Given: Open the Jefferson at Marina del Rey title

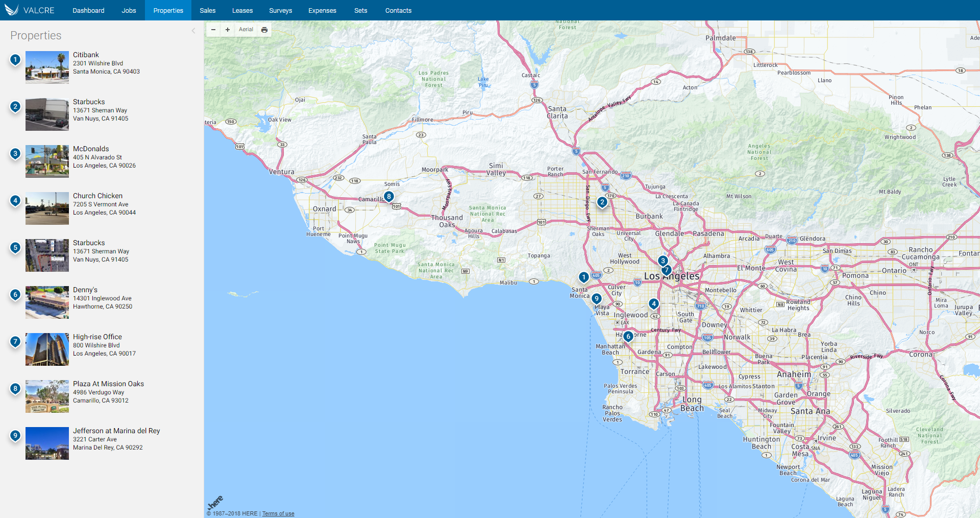Looking at the screenshot, I should [x=116, y=431].
